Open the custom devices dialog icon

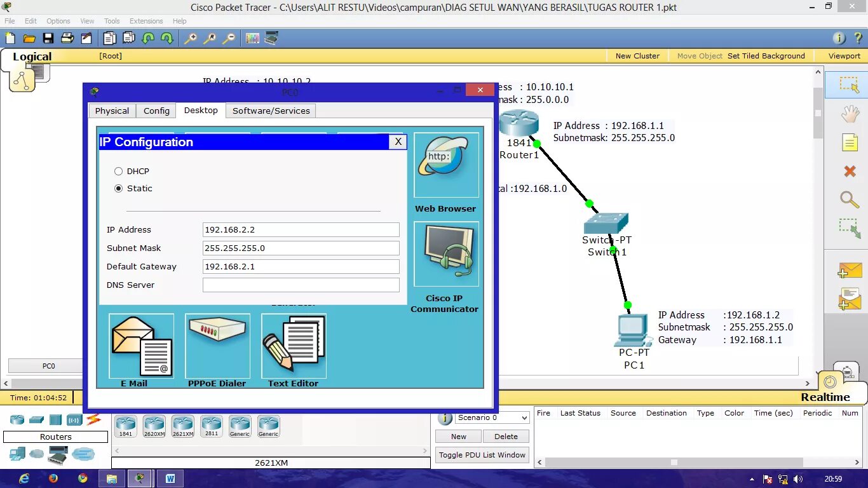pyautogui.click(x=271, y=38)
